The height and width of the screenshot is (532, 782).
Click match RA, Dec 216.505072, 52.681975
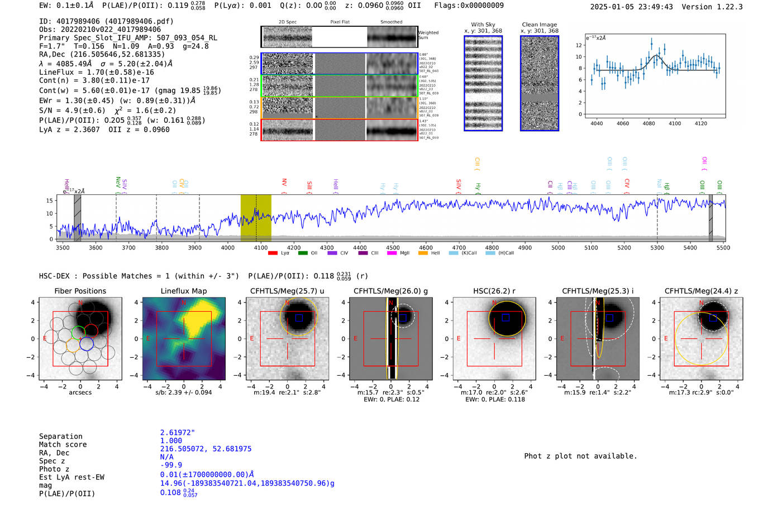coord(206,449)
